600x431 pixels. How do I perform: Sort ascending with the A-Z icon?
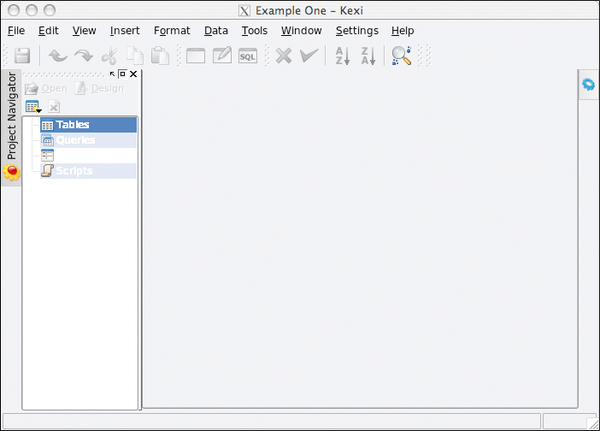[342, 56]
